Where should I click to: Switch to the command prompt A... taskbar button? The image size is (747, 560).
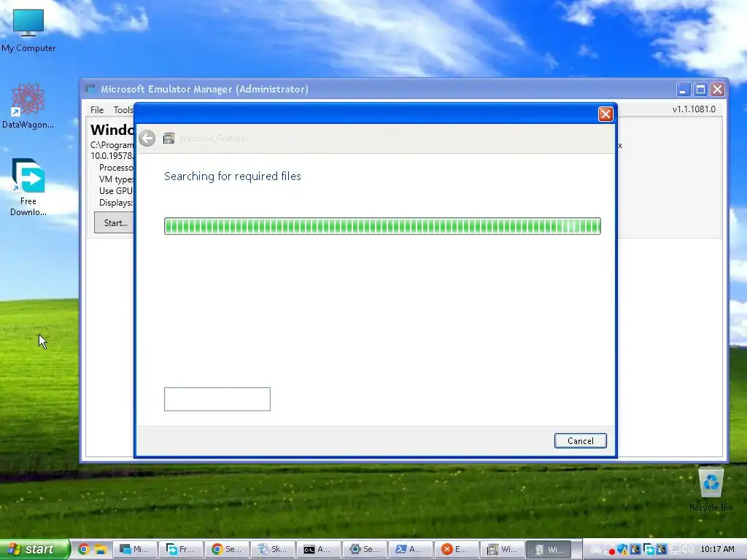[320, 549]
